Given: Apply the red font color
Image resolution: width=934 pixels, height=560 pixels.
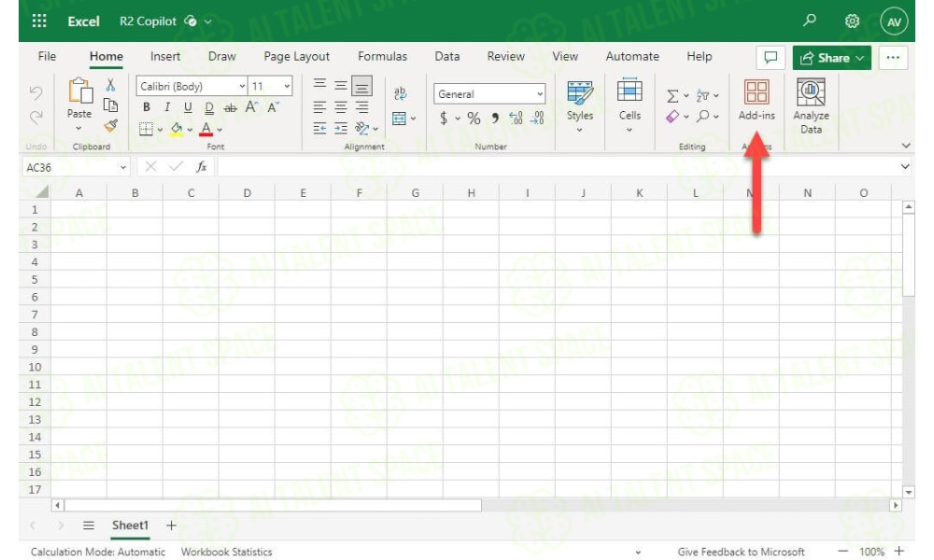Looking at the screenshot, I should click(x=206, y=129).
